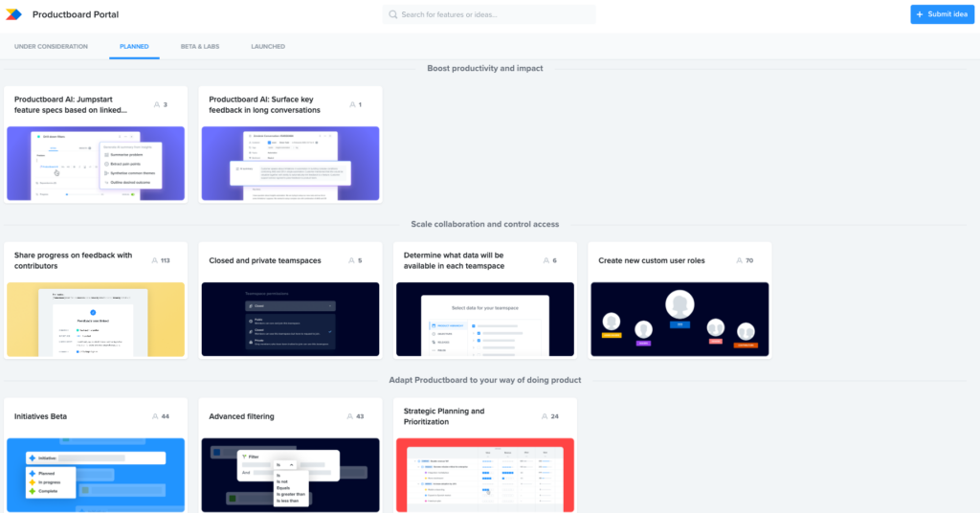
Task: Click the Advanced filtering thumbnail image
Action: coord(290,475)
